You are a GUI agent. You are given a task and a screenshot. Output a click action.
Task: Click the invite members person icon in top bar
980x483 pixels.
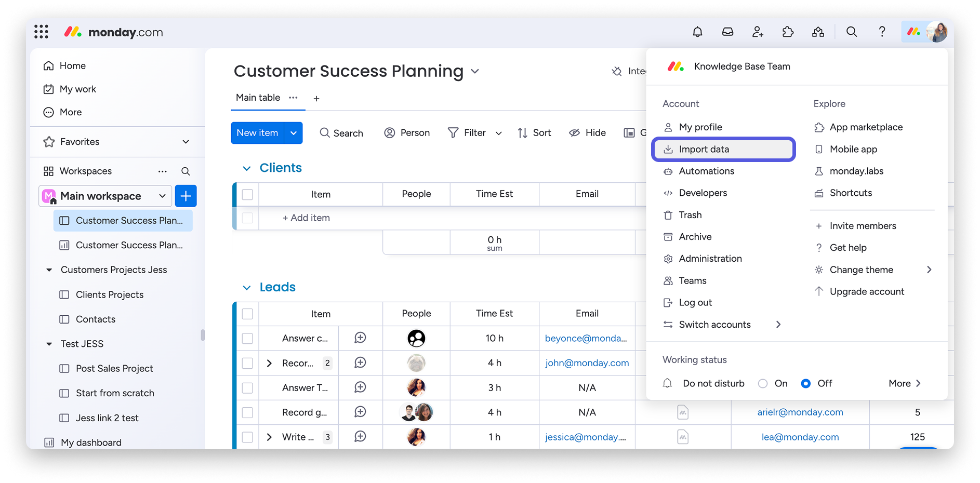758,32
